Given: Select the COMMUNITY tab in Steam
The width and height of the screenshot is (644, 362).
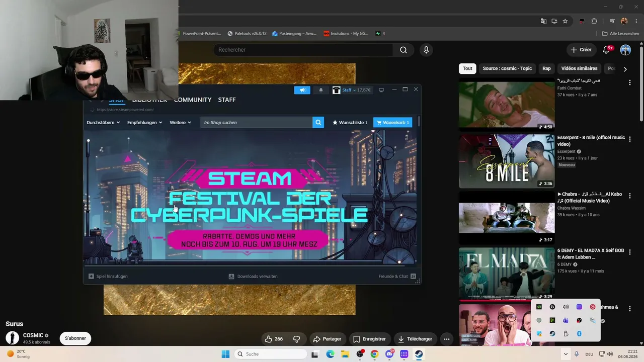Looking at the screenshot, I should coord(193,100).
